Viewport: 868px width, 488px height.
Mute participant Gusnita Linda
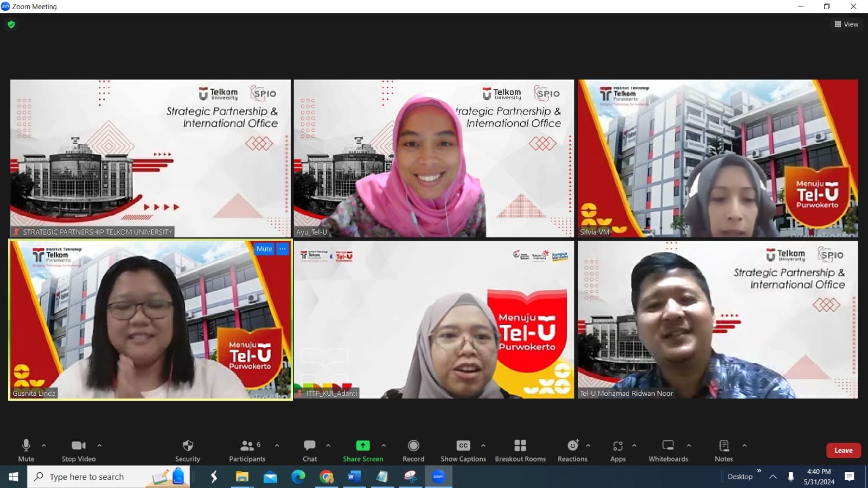tap(264, 249)
